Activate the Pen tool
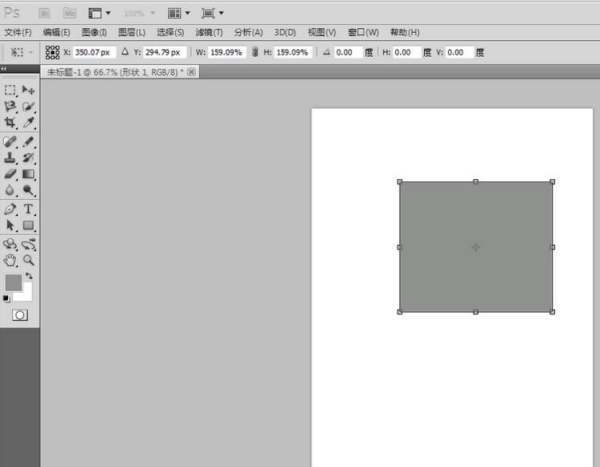 pyautogui.click(x=10, y=209)
